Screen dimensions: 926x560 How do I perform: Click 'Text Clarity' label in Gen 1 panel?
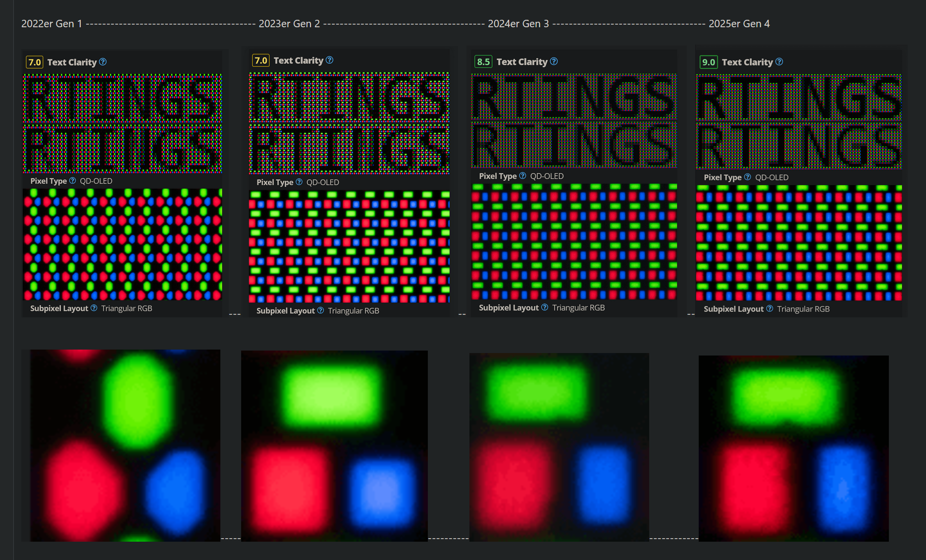pos(72,62)
